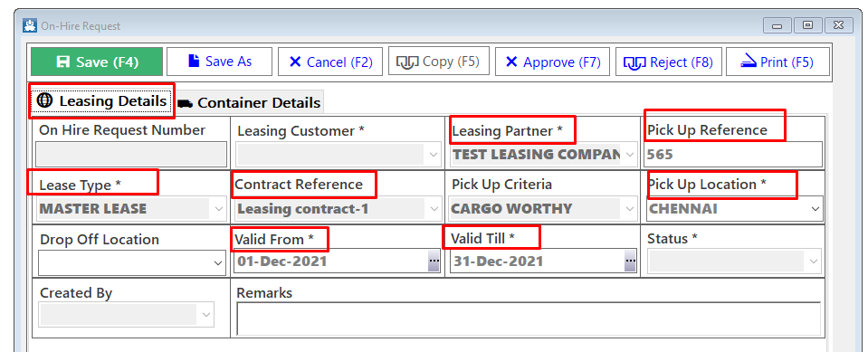868x352 pixels.
Task: Click the Reject (F8) icon
Action: [x=634, y=63]
